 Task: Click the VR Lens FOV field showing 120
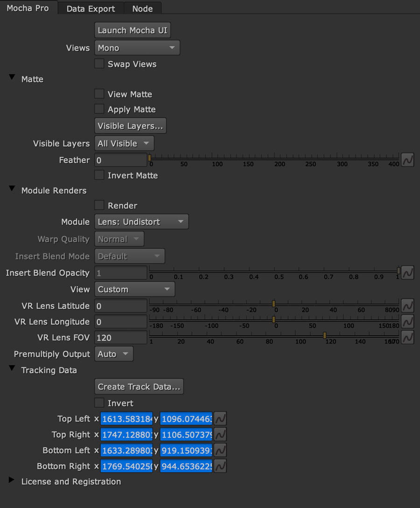121,338
